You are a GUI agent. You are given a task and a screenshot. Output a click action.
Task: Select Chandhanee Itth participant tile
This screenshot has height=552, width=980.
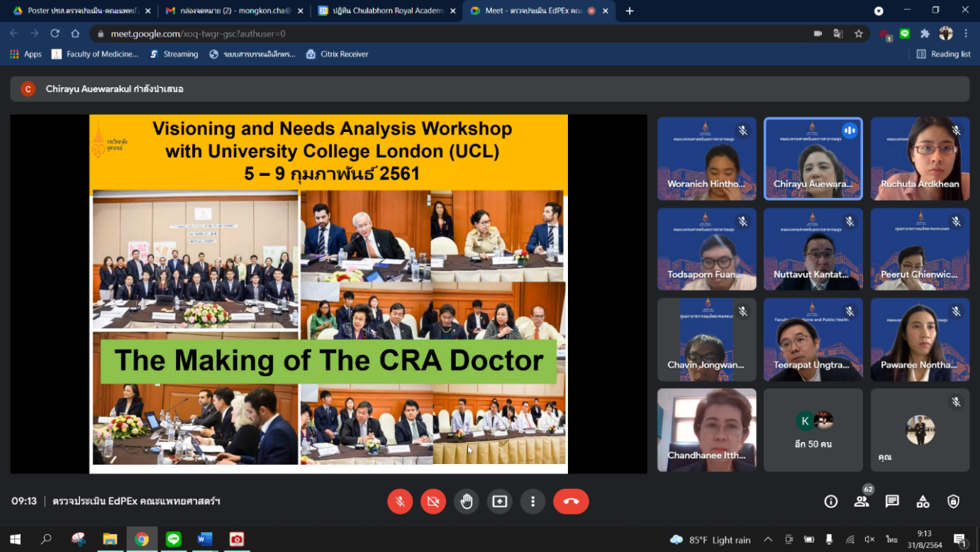[707, 430]
